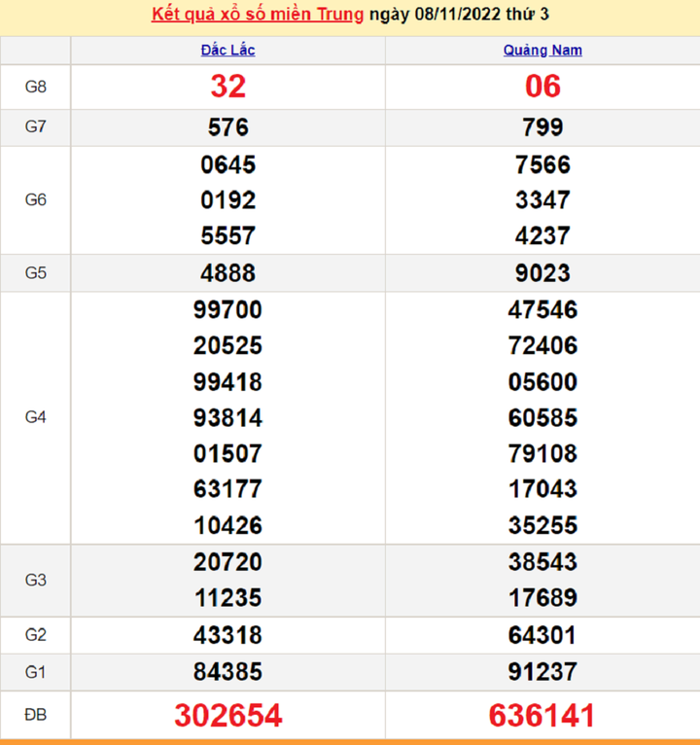
Task: Click the Đắc Lắc province link
Action: tap(227, 50)
